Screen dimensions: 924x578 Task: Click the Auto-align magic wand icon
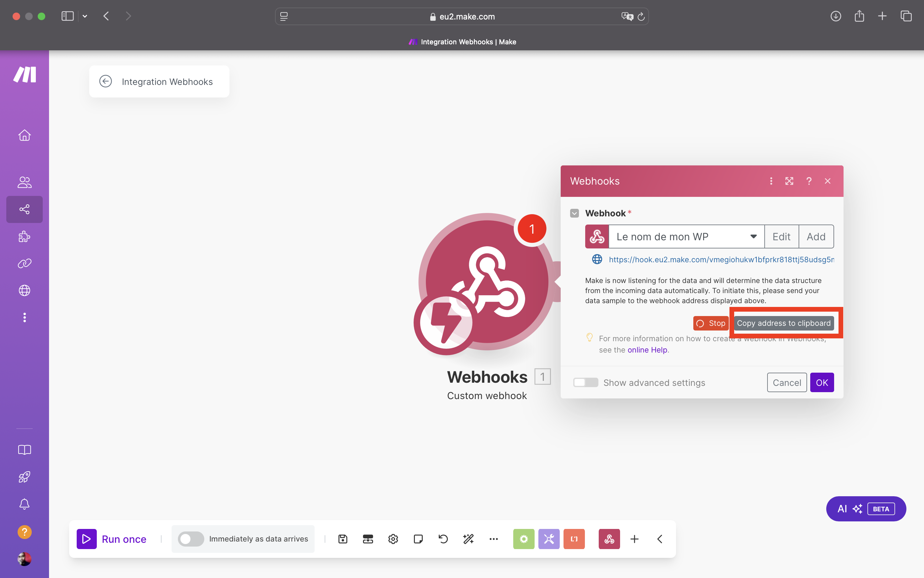pos(468,539)
